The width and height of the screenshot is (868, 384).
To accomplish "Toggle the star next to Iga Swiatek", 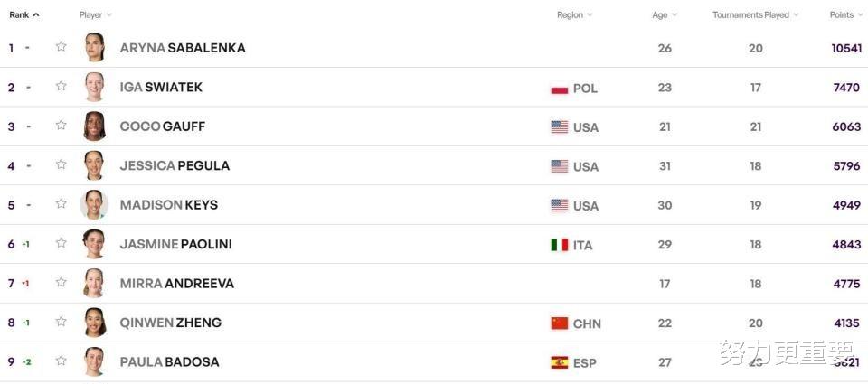I will point(61,86).
